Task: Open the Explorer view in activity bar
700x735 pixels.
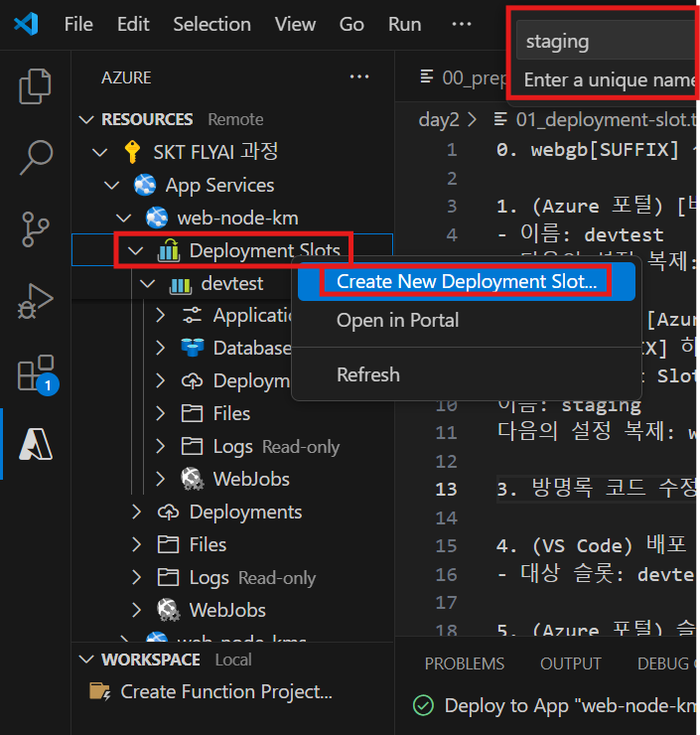Action: 35,86
